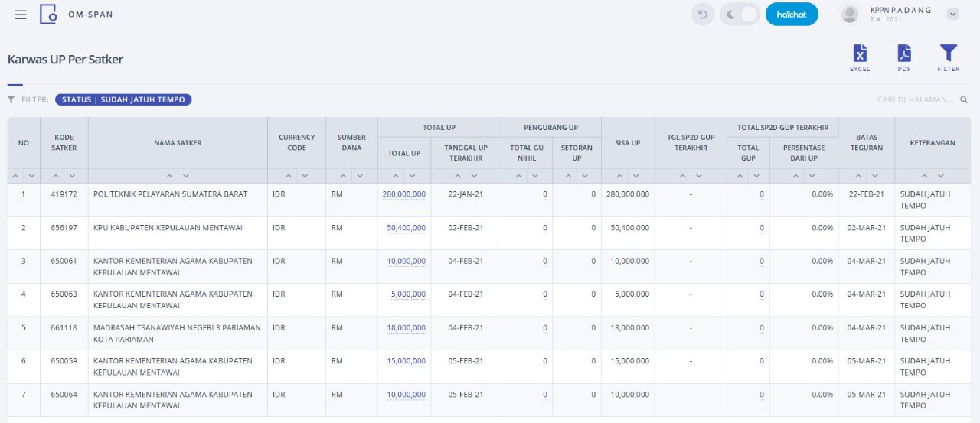Open the hamburger navigation menu
This screenshot has height=423, width=980.
pyautogui.click(x=21, y=15)
